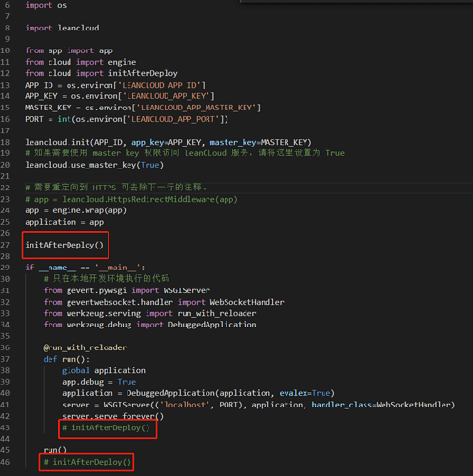Click line number 27 in the gutter
Viewport: 473px width, 476px height.
point(5,245)
